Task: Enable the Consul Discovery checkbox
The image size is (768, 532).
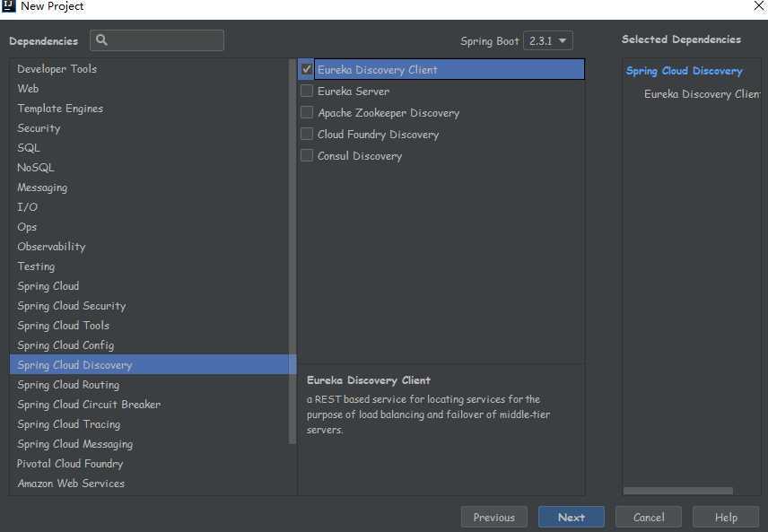Action: pos(307,155)
